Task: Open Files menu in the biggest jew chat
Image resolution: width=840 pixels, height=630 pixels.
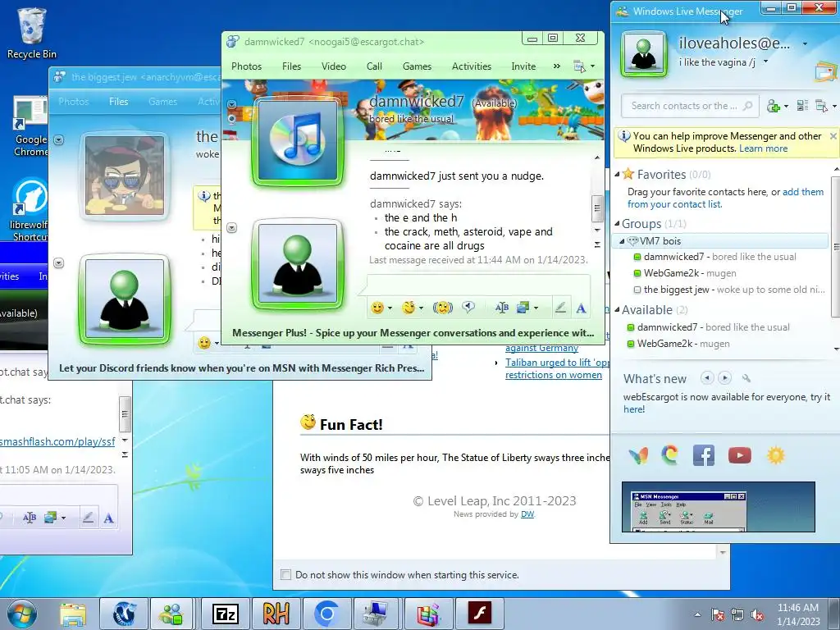Action: tap(118, 101)
